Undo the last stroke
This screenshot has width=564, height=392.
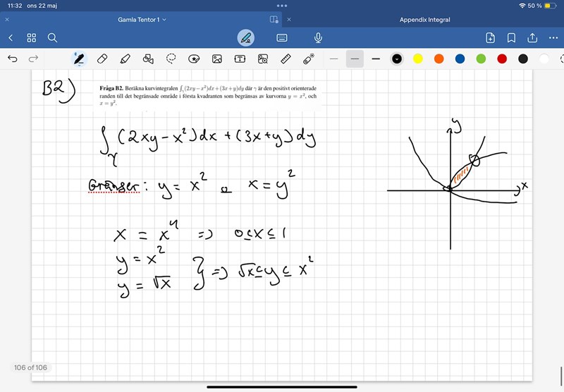click(13, 59)
